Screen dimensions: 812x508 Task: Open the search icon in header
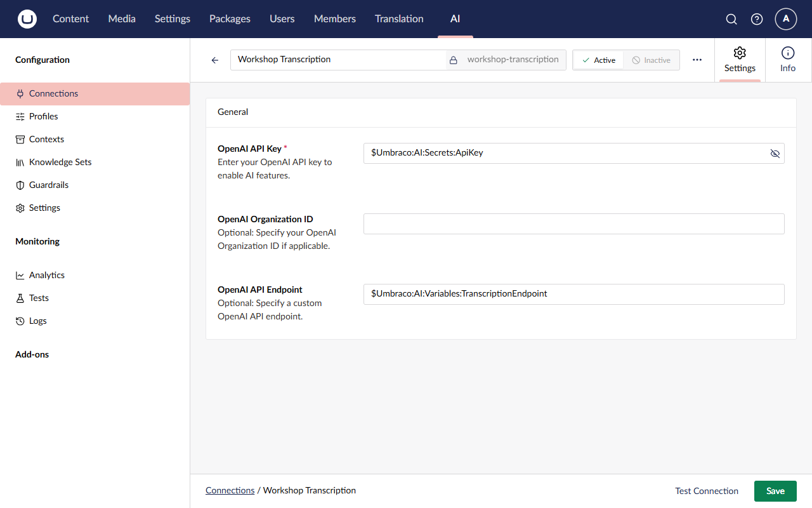(x=731, y=19)
